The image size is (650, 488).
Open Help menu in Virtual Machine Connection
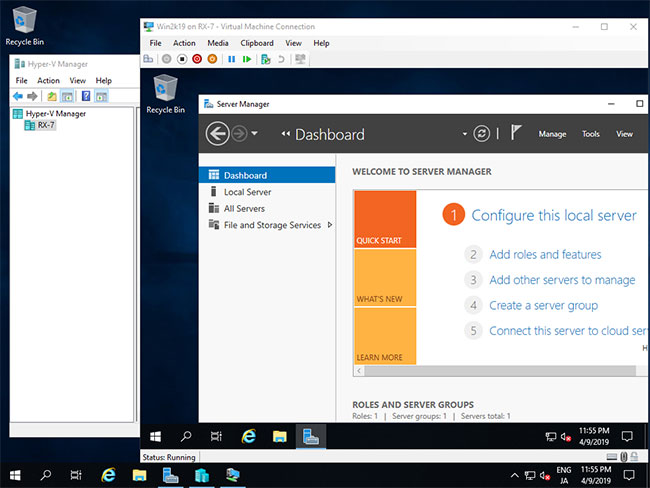[321, 43]
